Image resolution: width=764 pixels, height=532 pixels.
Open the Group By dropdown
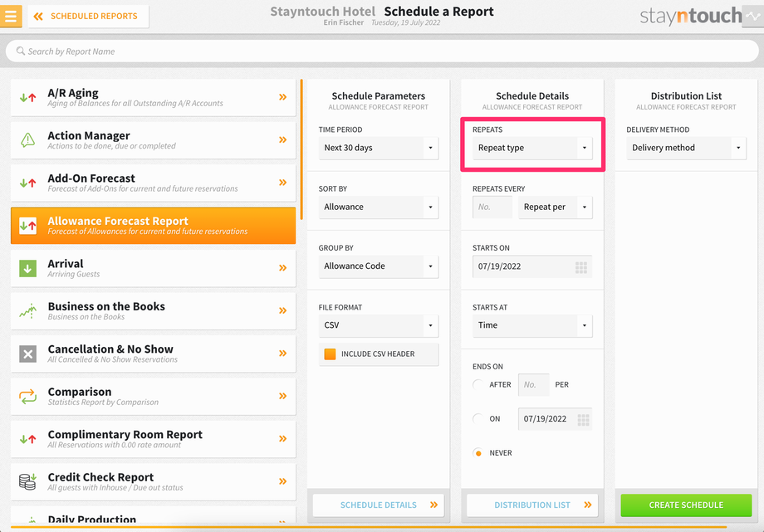379,266
